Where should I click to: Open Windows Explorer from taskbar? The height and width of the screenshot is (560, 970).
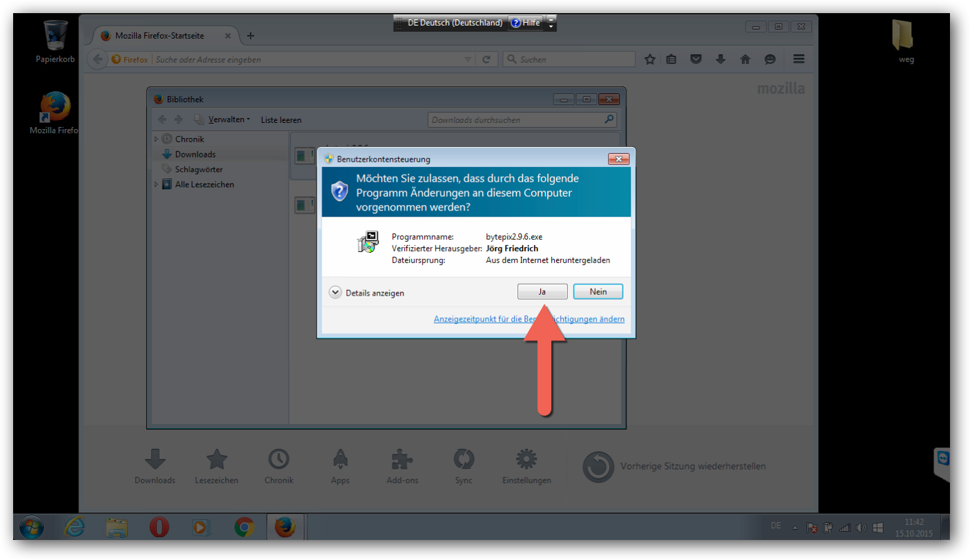(x=116, y=528)
